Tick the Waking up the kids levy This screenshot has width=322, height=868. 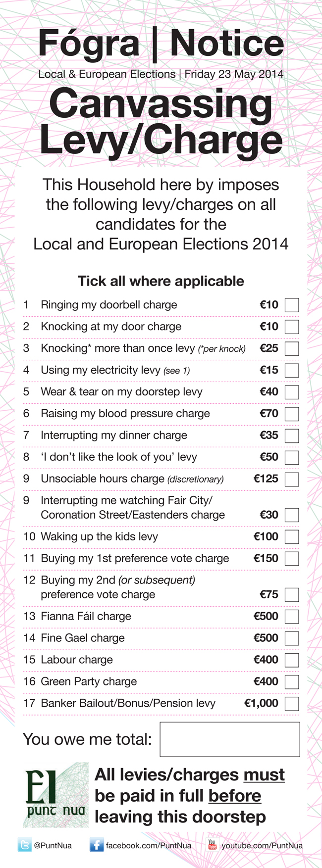point(292,537)
